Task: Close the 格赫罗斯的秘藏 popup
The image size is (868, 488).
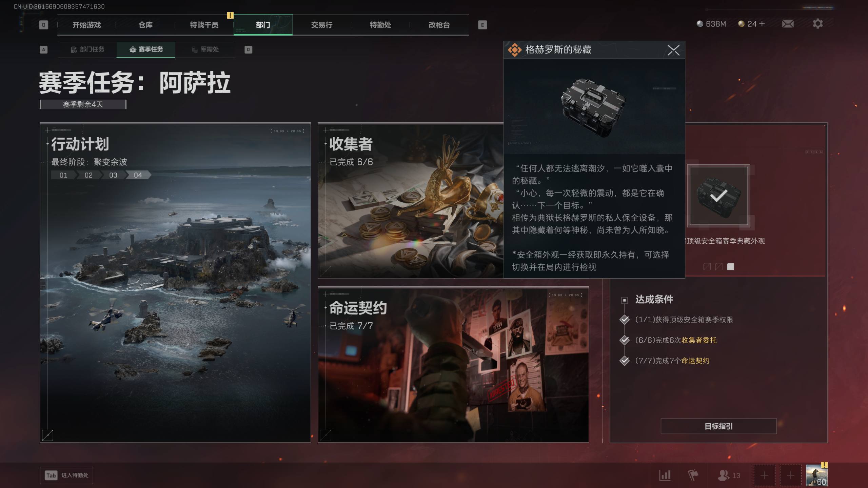Action: point(673,50)
